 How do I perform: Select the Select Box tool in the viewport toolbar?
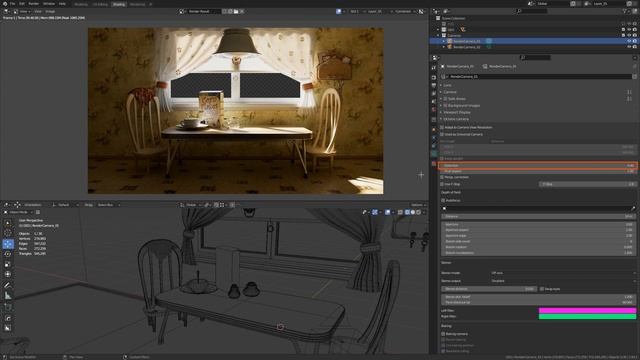coord(8,223)
